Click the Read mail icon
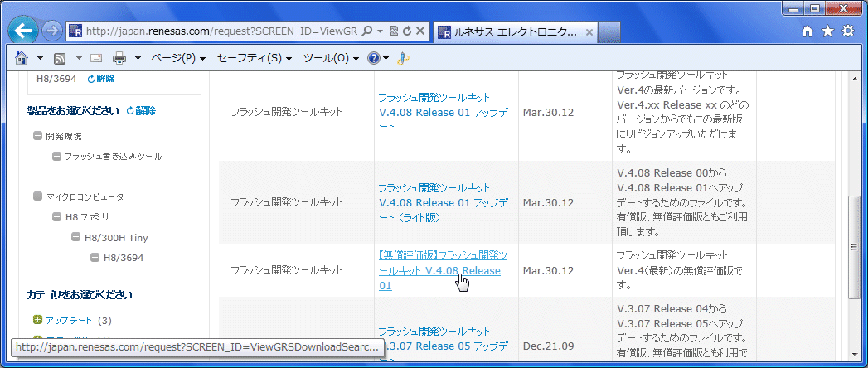This screenshot has width=868, height=368. click(x=96, y=58)
